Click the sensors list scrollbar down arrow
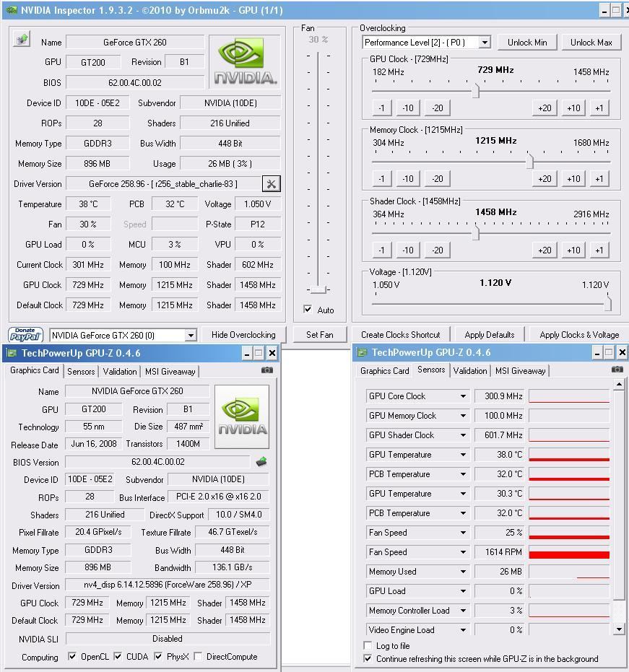This screenshot has height=672, width=629. pos(619,629)
